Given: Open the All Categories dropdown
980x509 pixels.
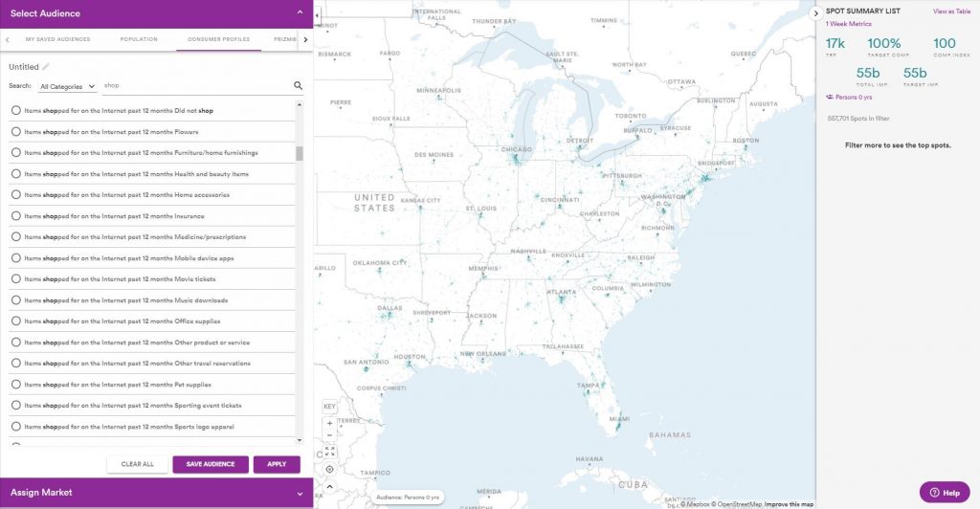Looking at the screenshot, I should point(68,86).
